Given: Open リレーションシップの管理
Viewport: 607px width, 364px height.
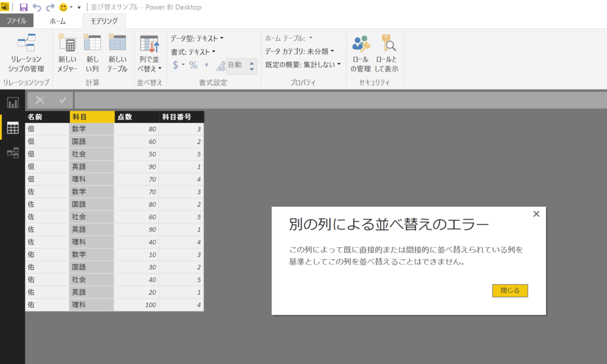Looking at the screenshot, I should 26,53.
